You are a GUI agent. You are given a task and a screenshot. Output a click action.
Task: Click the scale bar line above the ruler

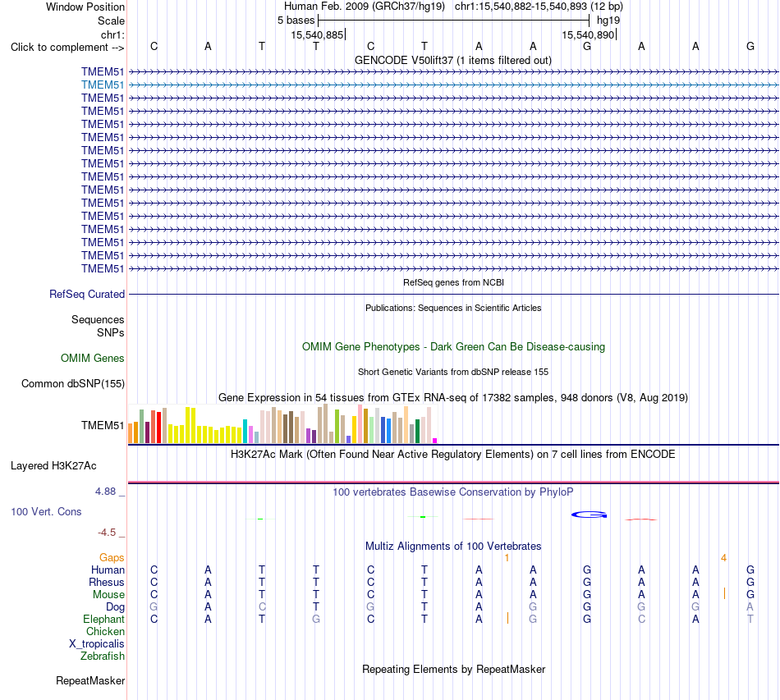(454, 21)
